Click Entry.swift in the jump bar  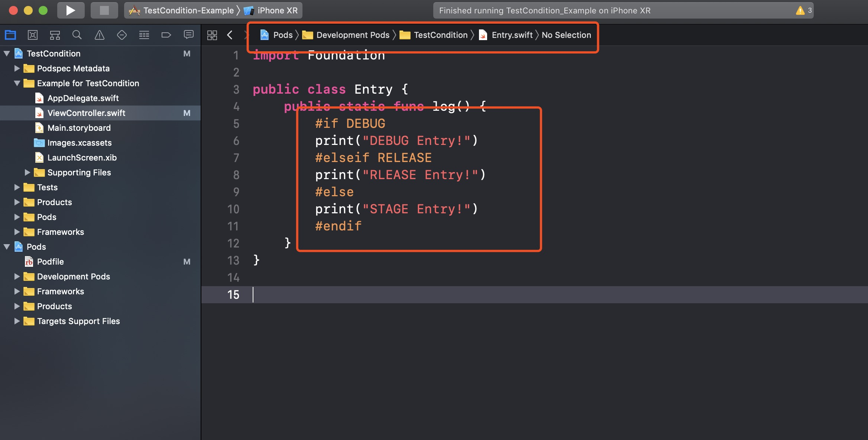pyautogui.click(x=512, y=35)
